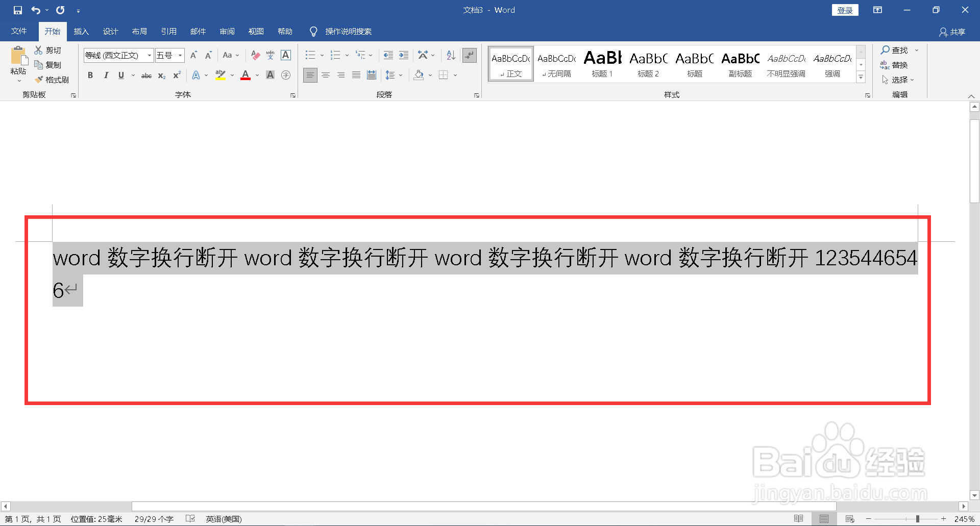Image resolution: width=980 pixels, height=526 pixels.
Task: Click the strikethrough icon
Action: pyautogui.click(x=146, y=75)
